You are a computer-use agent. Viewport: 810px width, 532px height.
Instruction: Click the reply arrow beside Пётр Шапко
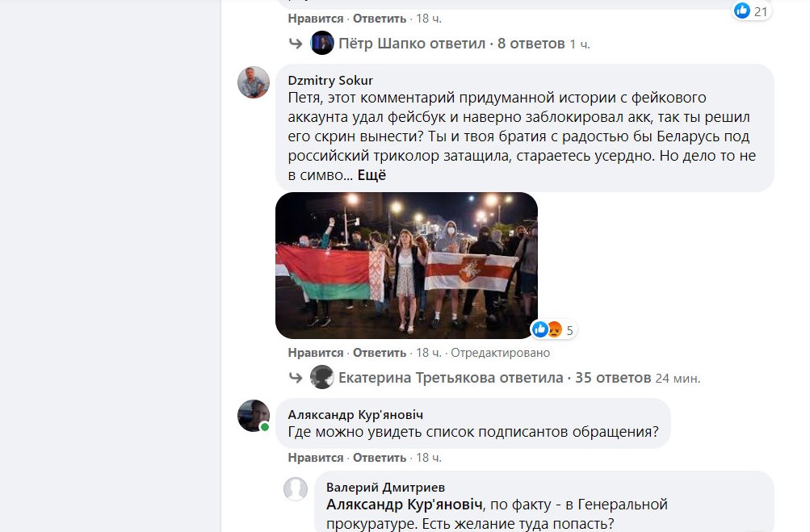[296, 44]
